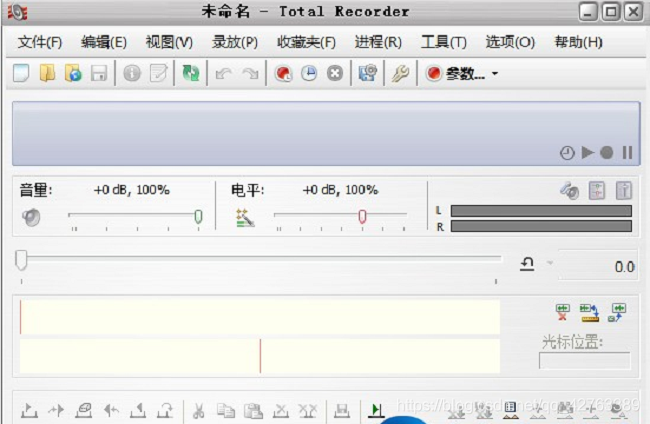Viewport: 650px width, 424px height.
Task: Click the mixer settings icon above meters
Action: tap(597, 191)
